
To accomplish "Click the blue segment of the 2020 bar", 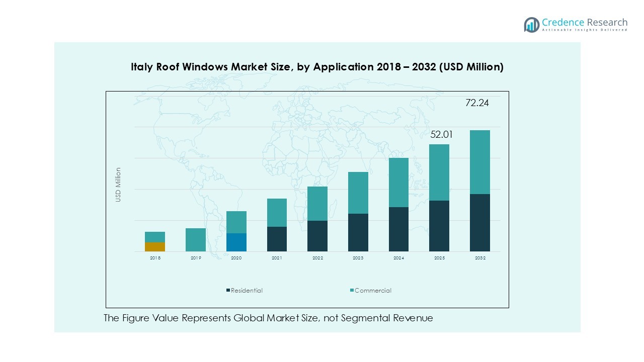I will (x=236, y=242).
